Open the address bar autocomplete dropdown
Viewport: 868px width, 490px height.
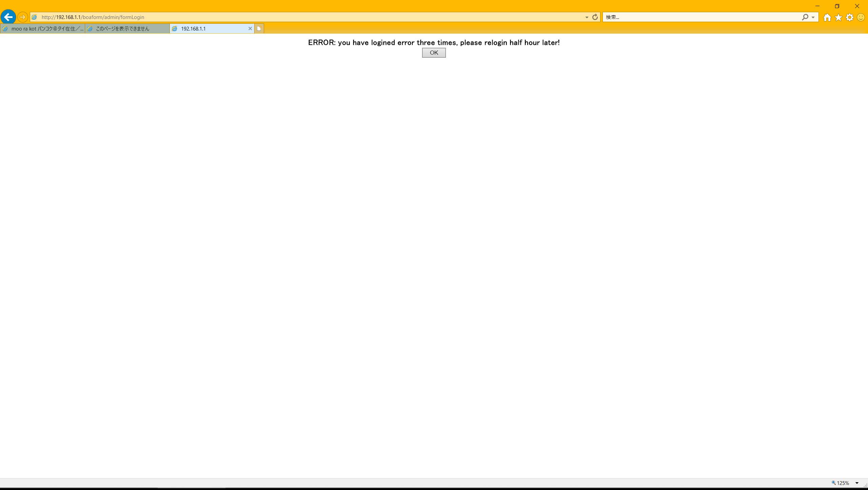(x=587, y=17)
